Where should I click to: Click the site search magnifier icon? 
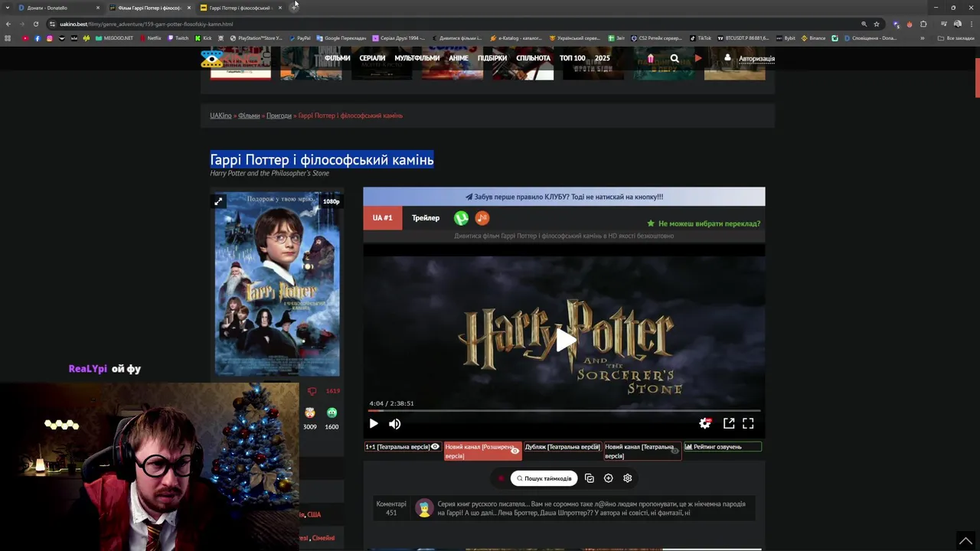click(x=675, y=58)
